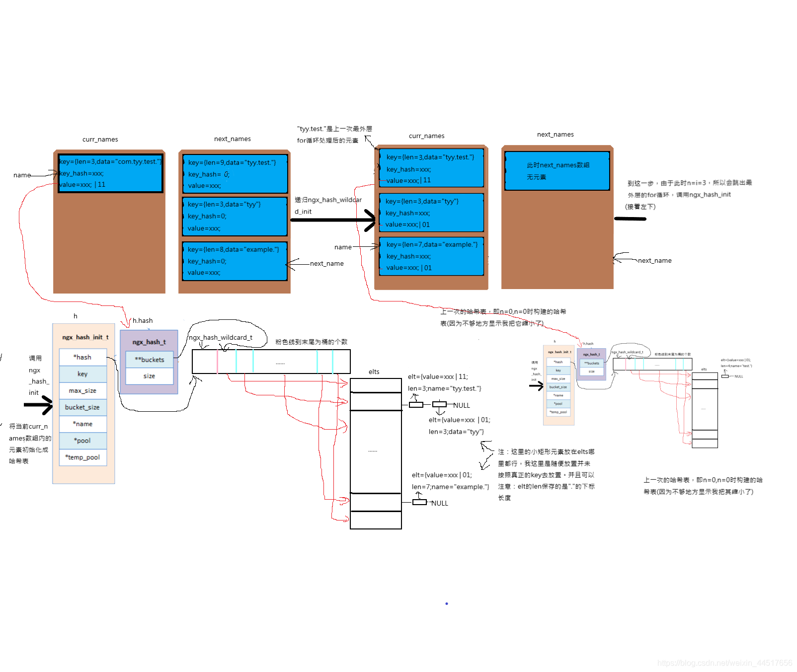Select the *name field in the large ngx_hash_init_t
Viewport: 797px width, 672px height.
(x=82, y=424)
